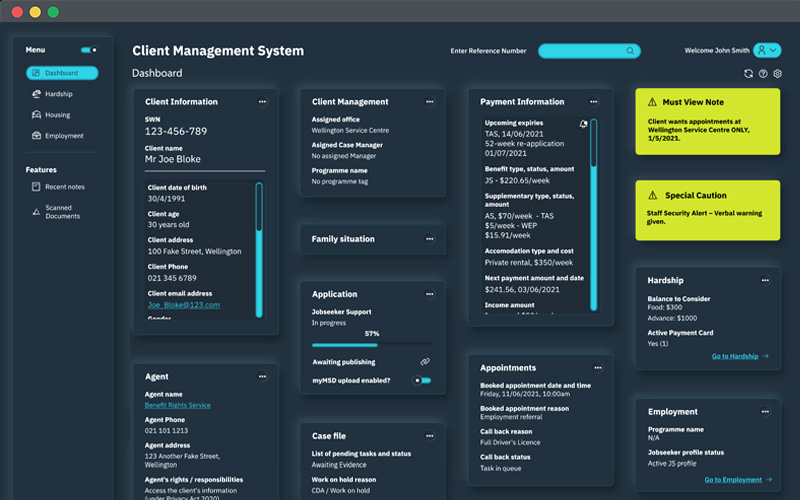This screenshot has height=500, width=800.
Task: Click Private rental, $350/week text
Action: 529,262
